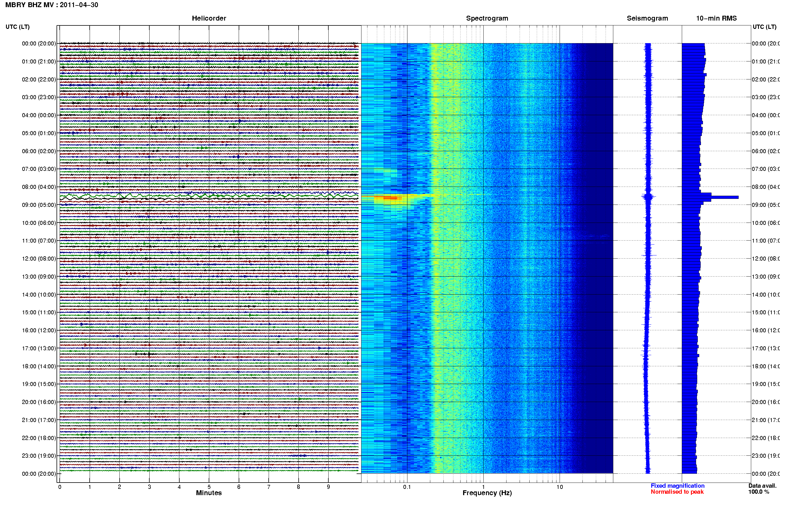Select the 20:00 (16:00) left axis label
The width and height of the screenshot is (812, 508).
(x=39, y=402)
